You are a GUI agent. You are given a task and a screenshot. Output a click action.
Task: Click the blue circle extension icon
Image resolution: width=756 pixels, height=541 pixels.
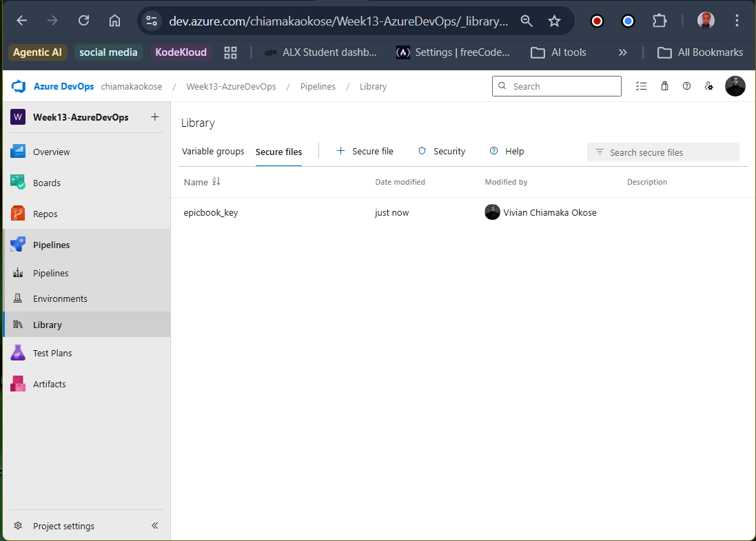[x=628, y=21]
